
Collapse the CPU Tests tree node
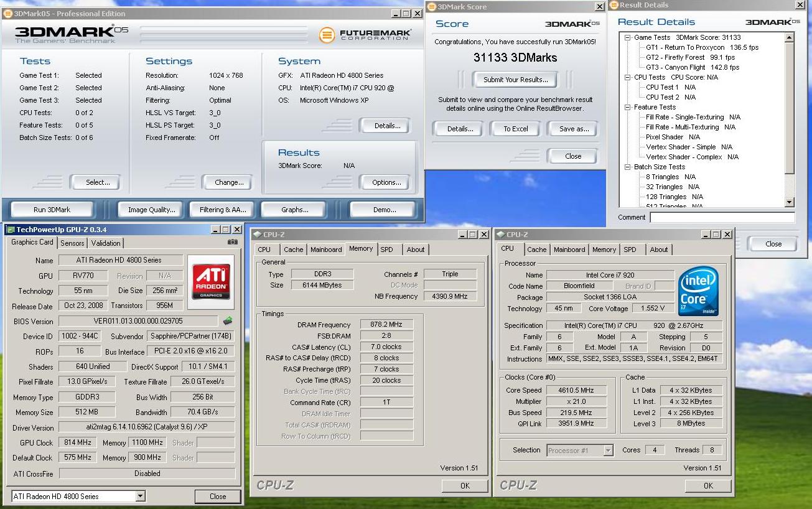628,77
